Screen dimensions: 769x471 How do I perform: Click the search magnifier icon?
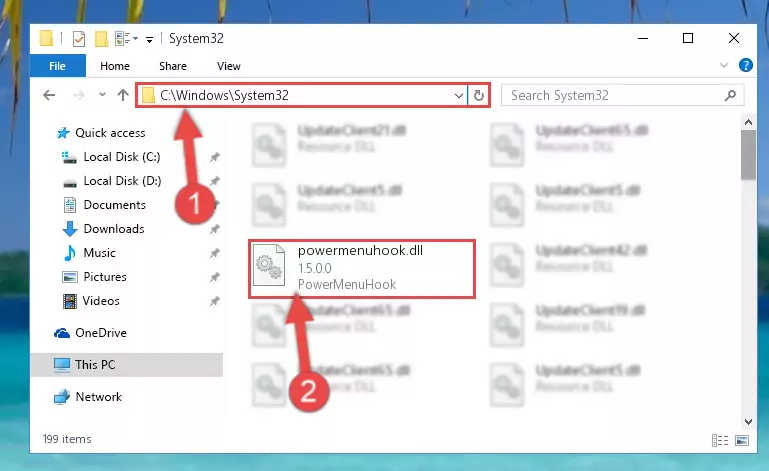click(x=730, y=95)
